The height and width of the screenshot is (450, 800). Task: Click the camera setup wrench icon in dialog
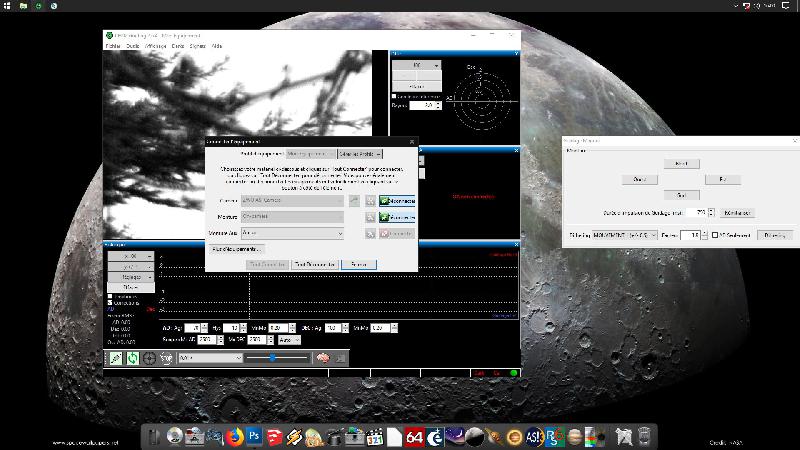354,201
